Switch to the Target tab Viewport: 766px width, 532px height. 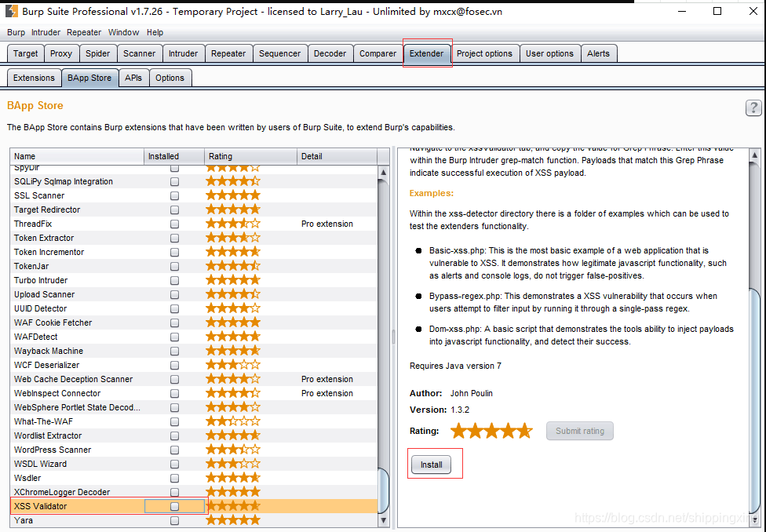(25, 53)
